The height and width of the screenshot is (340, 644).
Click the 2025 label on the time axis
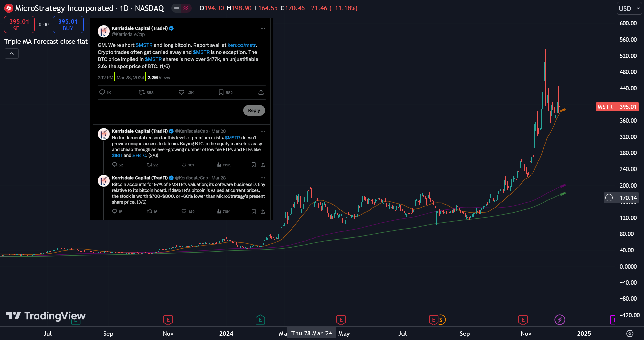(x=584, y=333)
